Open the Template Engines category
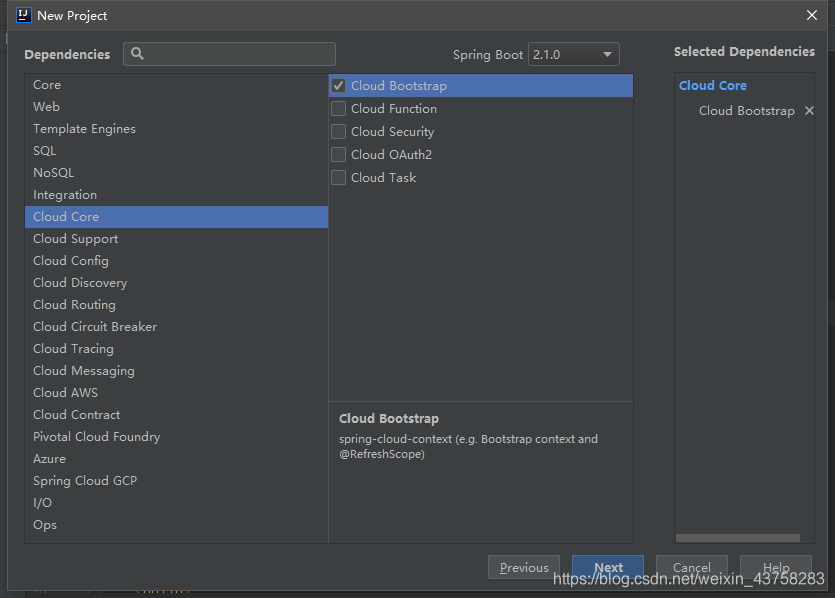 [176, 129]
